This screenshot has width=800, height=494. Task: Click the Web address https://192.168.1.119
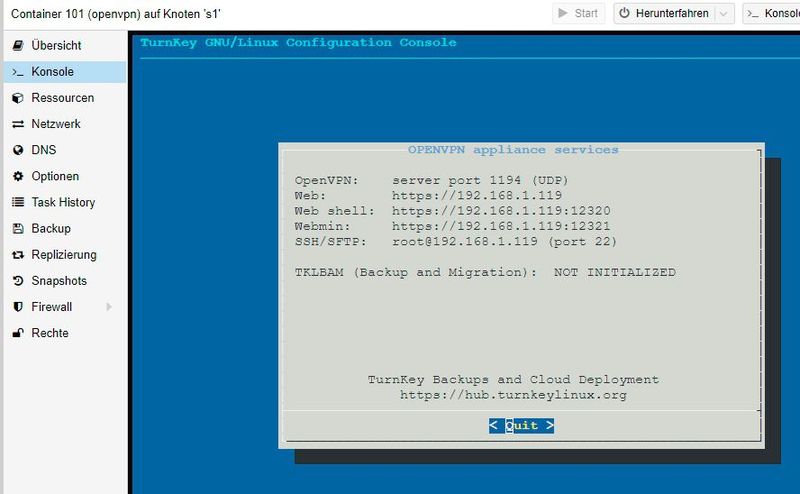477,195
